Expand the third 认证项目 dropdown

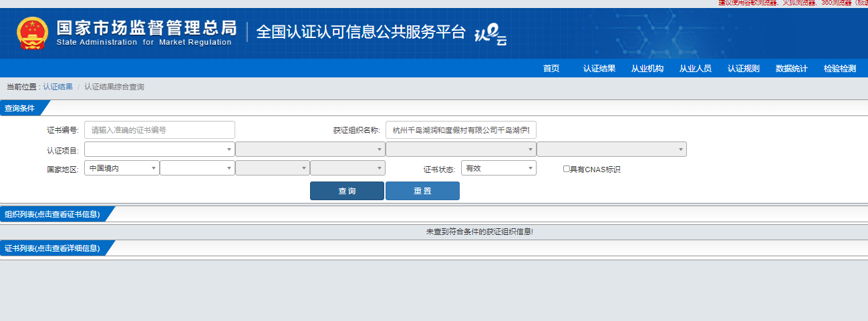(460, 149)
